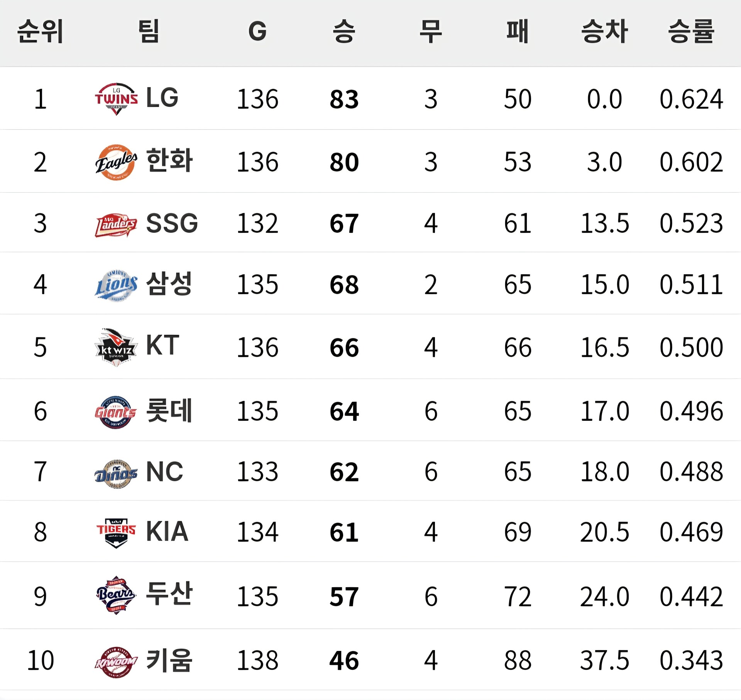Click the NC Dinos team logo
The width and height of the screenshot is (741, 700).
click(116, 474)
